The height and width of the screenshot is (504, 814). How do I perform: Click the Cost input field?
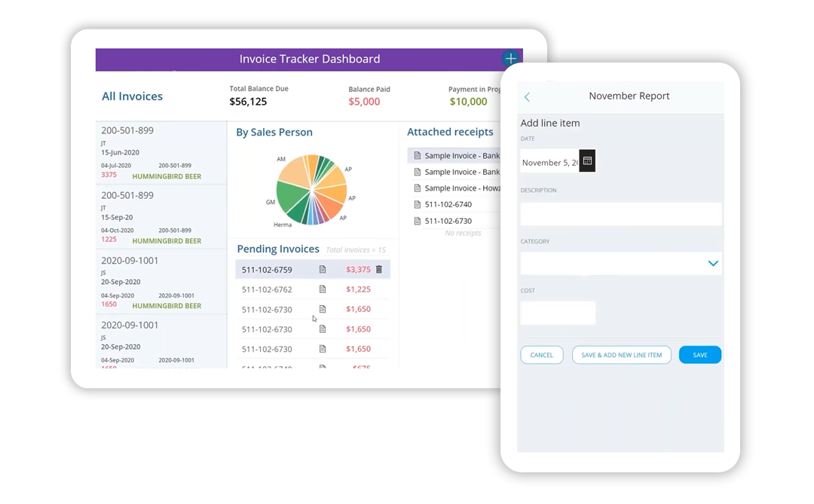click(558, 313)
